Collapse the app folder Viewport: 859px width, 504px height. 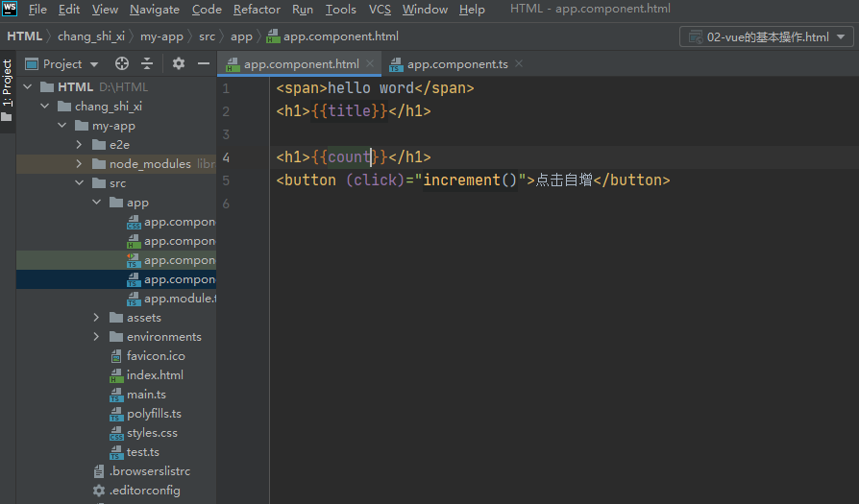[97, 202]
